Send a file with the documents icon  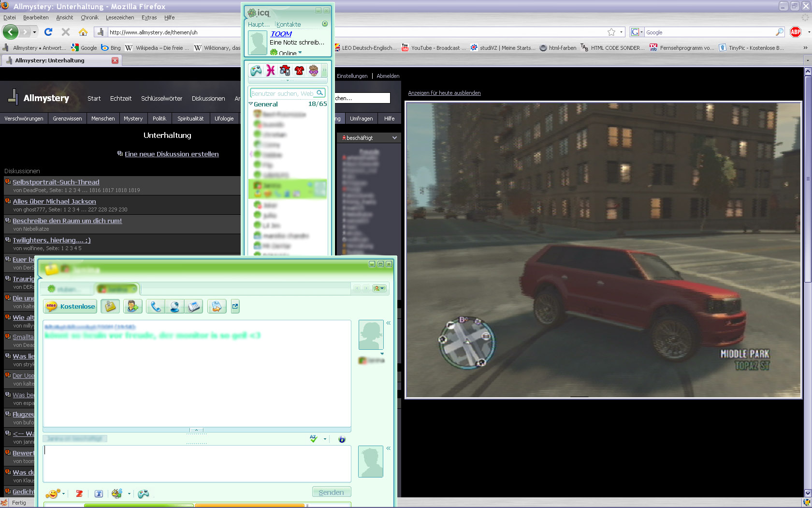pyautogui.click(x=217, y=306)
